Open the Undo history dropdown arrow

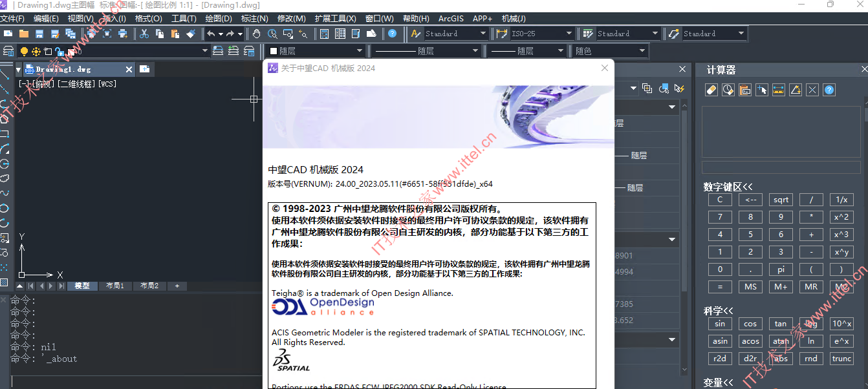pyautogui.click(x=221, y=34)
